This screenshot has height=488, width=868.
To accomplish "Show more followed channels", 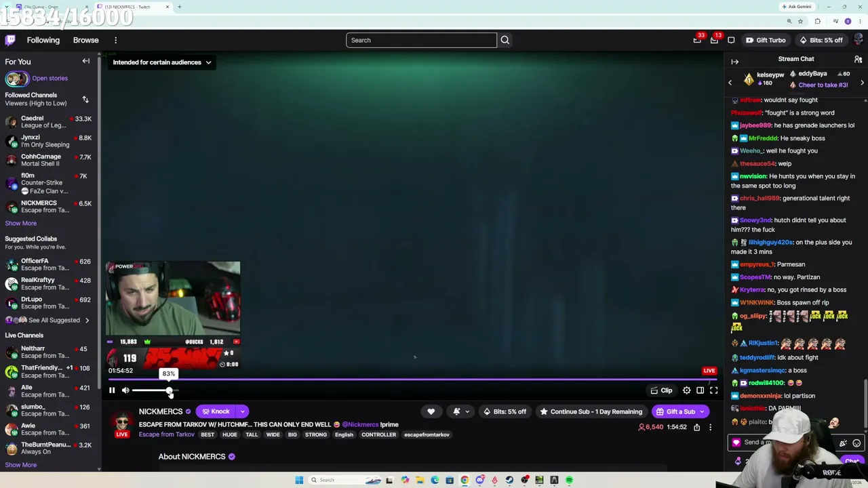I will (x=21, y=223).
